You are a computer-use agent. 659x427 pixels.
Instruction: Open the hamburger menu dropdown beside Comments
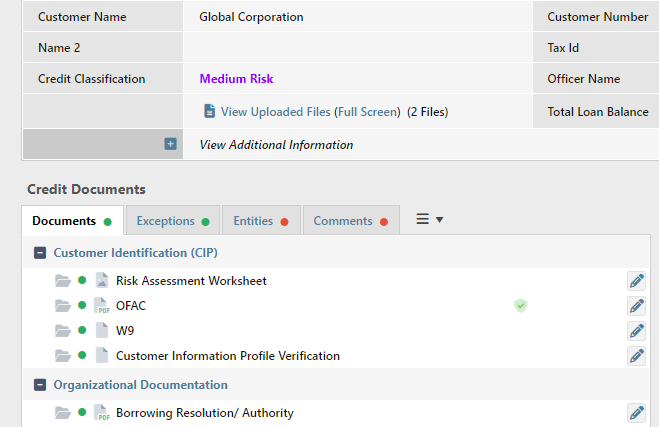coord(429,220)
